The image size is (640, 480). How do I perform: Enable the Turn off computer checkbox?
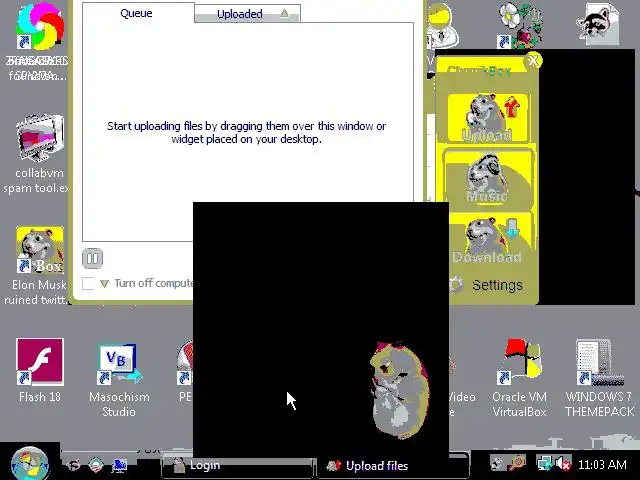pyautogui.click(x=88, y=283)
